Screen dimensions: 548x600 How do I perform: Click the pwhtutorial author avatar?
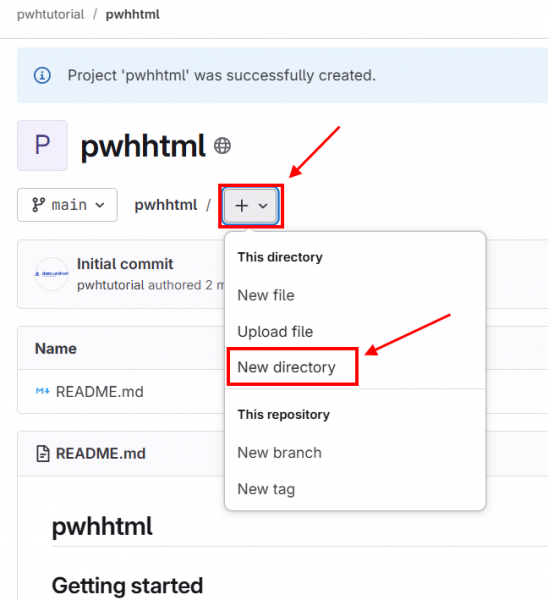tap(52, 274)
